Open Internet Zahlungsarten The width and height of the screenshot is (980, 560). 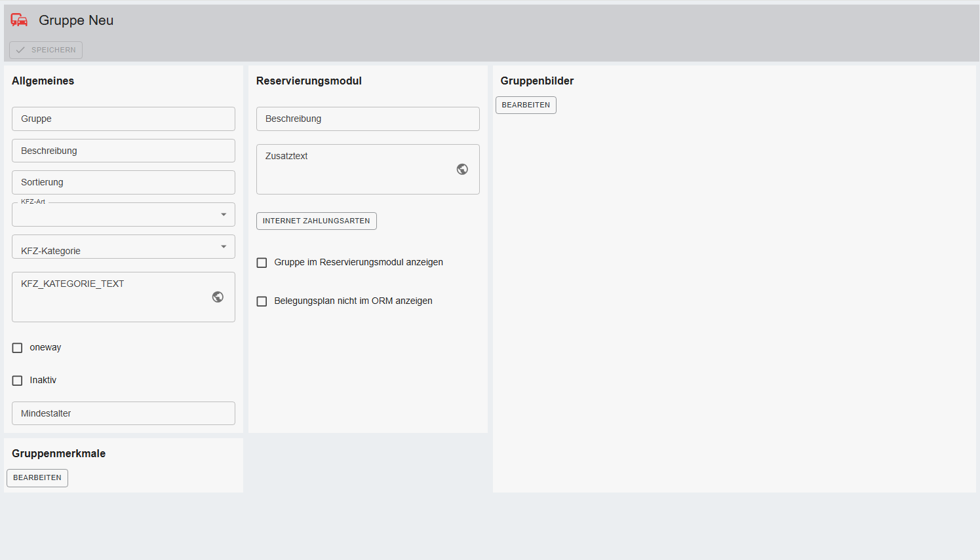[x=316, y=221]
